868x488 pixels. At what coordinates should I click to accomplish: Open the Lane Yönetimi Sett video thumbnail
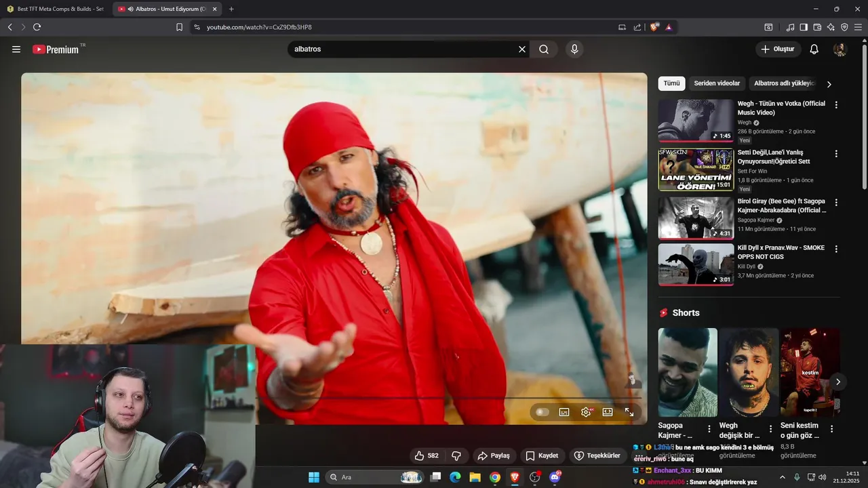(696, 169)
